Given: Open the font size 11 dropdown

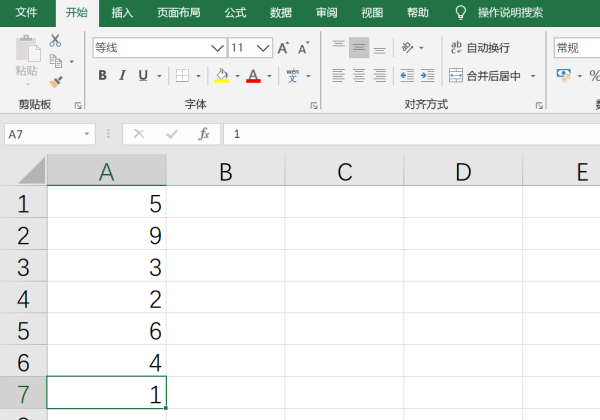Looking at the screenshot, I should pyautogui.click(x=263, y=48).
